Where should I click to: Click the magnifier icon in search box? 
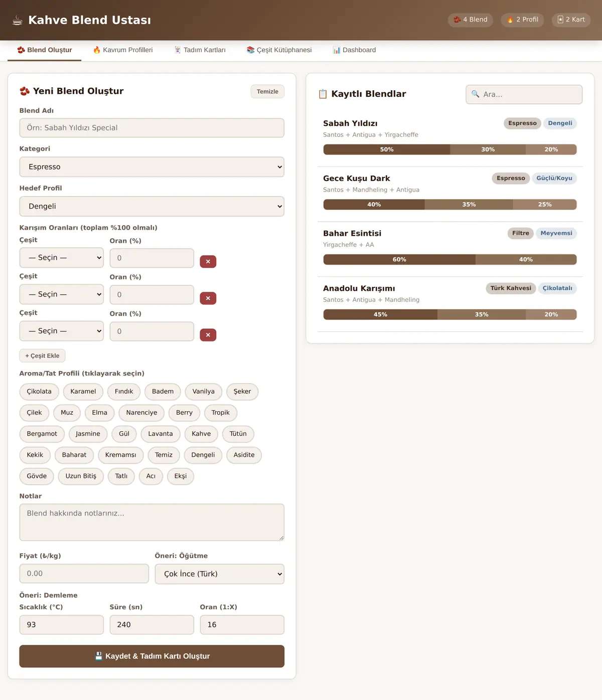pyautogui.click(x=476, y=94)
